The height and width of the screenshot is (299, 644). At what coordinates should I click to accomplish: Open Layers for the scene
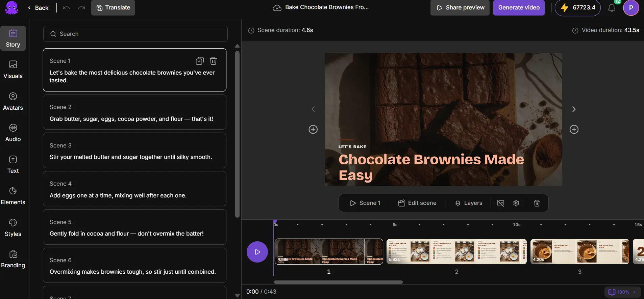pos(469,203)
